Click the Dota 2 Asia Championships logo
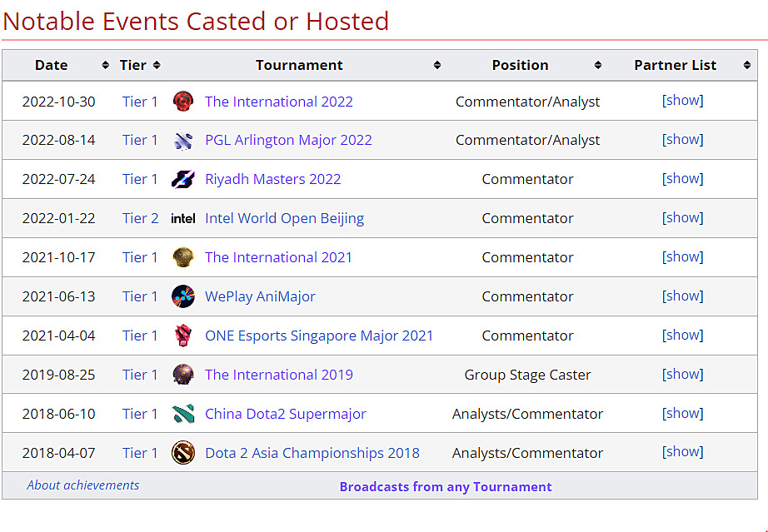 pos(183,453)
